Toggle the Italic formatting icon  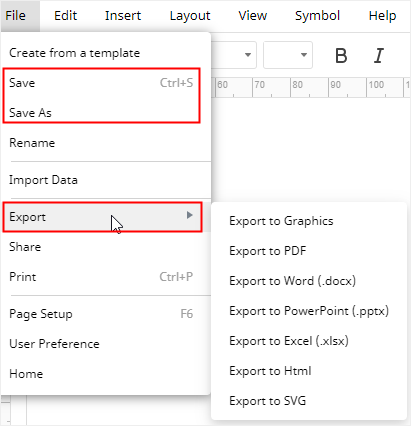pyautogui.click(x=379, y=55)
